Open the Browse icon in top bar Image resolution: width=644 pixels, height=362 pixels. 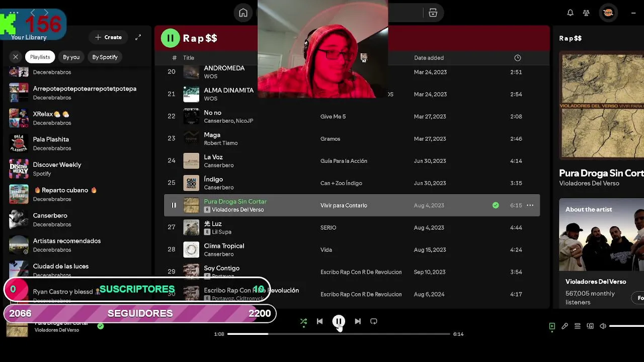coord(433,13)
